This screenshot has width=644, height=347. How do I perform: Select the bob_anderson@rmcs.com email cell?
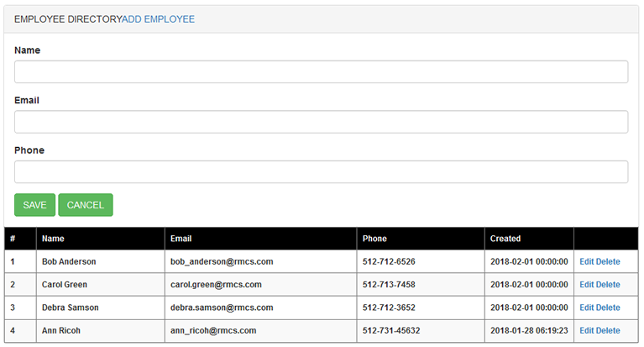[x=261, y=261]
